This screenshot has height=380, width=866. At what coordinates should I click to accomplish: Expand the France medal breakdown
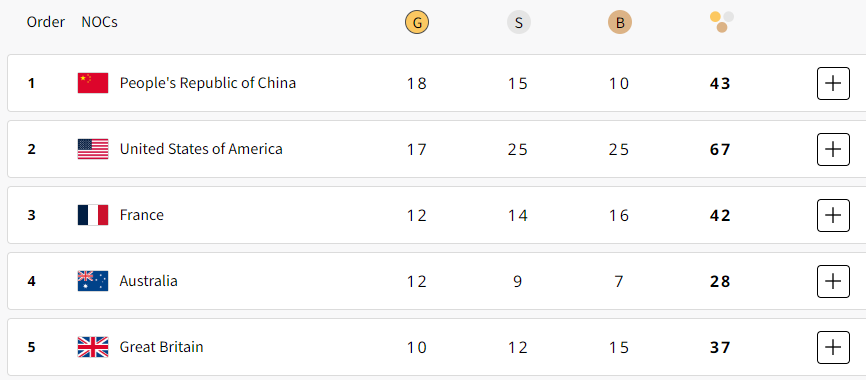(833, 215)
